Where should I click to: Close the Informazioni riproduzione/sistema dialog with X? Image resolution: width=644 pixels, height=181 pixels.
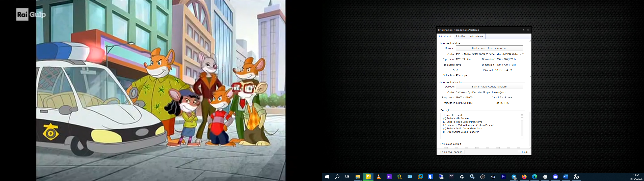(x=528, y=30)
